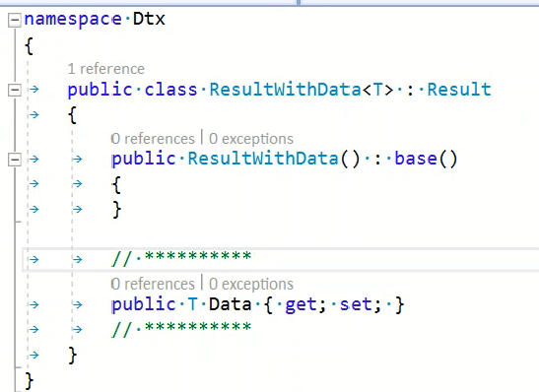Viewport: 539px width, 392px height.
Task: Open '0 exceptions' above the constructor
Action: click(x=251, y=139)
